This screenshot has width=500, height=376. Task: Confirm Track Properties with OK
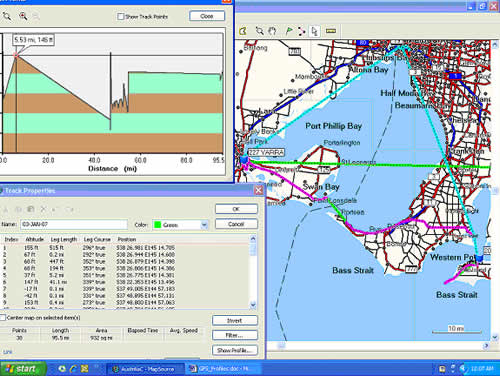(x=236, y=209)
